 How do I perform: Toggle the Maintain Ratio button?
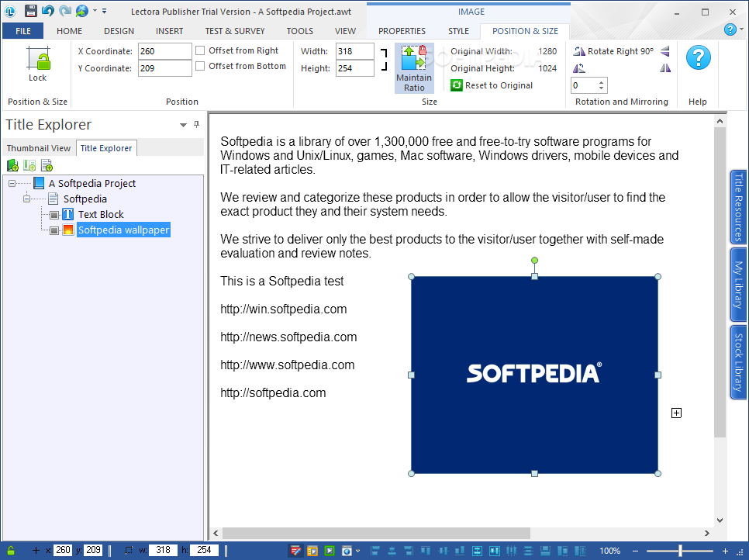[414, 68]
